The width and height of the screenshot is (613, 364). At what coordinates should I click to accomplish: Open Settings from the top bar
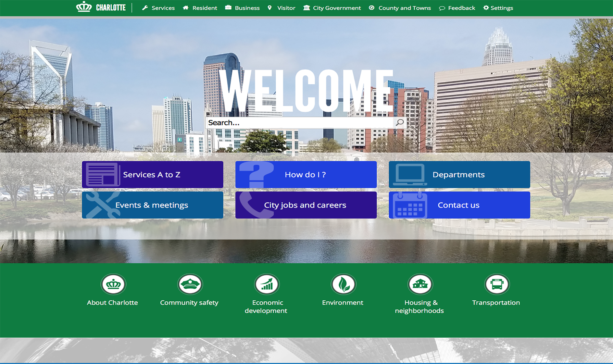pyautogui.click(x=498, y=8)
